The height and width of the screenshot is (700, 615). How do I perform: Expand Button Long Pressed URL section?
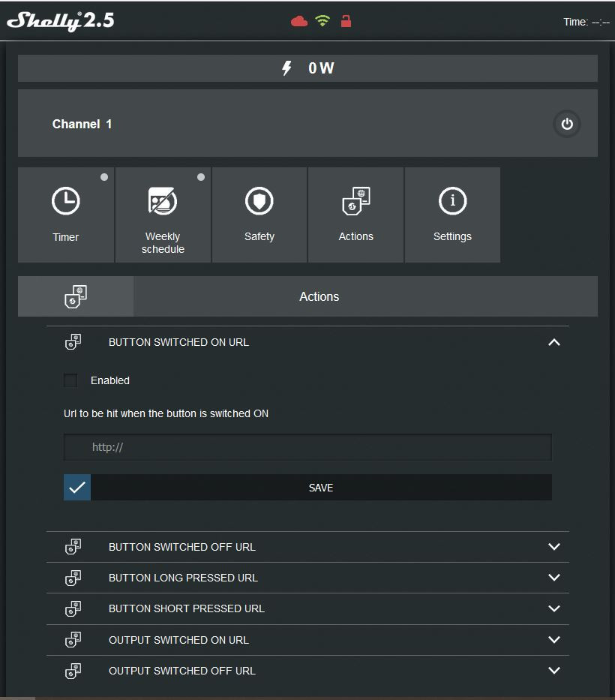(554, 578)
